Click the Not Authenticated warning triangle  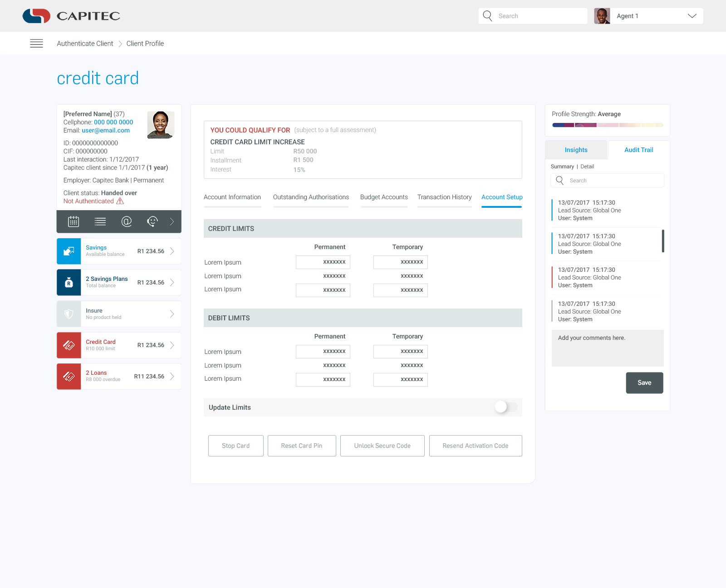[x=120, y=201]
